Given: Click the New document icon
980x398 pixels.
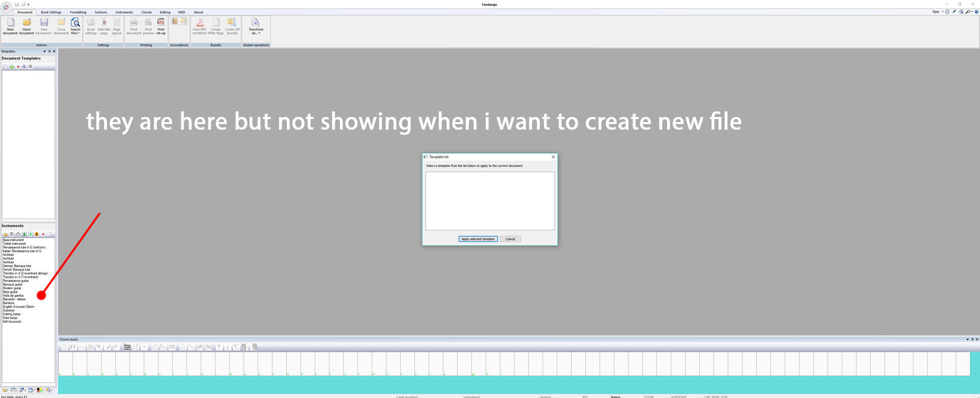Looking at the screenshot, I should point(10,26).
